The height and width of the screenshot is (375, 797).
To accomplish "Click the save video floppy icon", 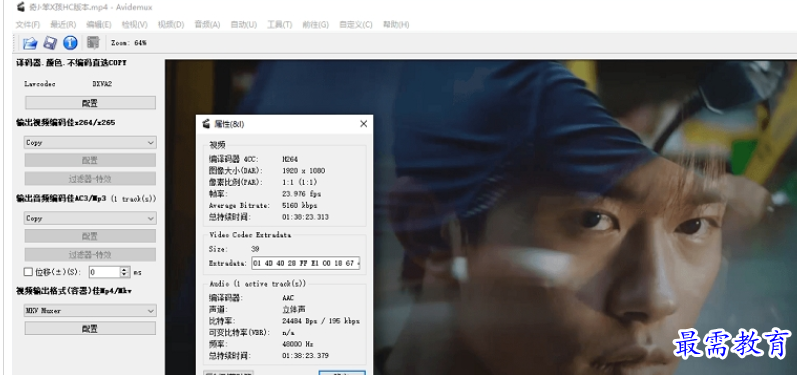I will 50,43.
